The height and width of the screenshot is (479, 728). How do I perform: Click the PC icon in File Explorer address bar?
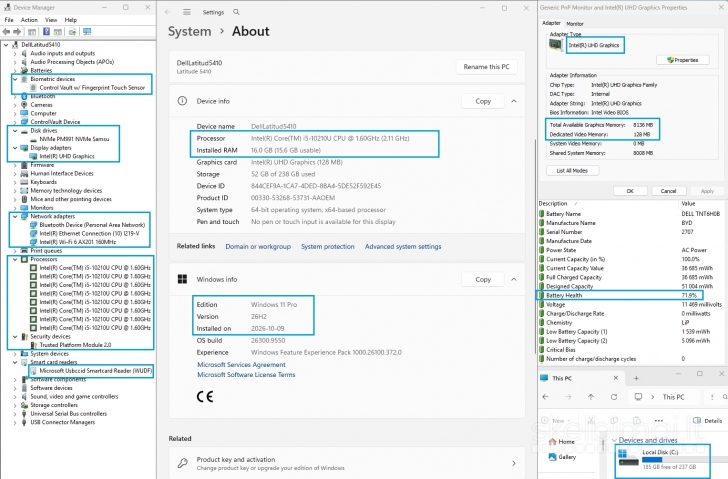pyautogui.click(x=638, y=397)
